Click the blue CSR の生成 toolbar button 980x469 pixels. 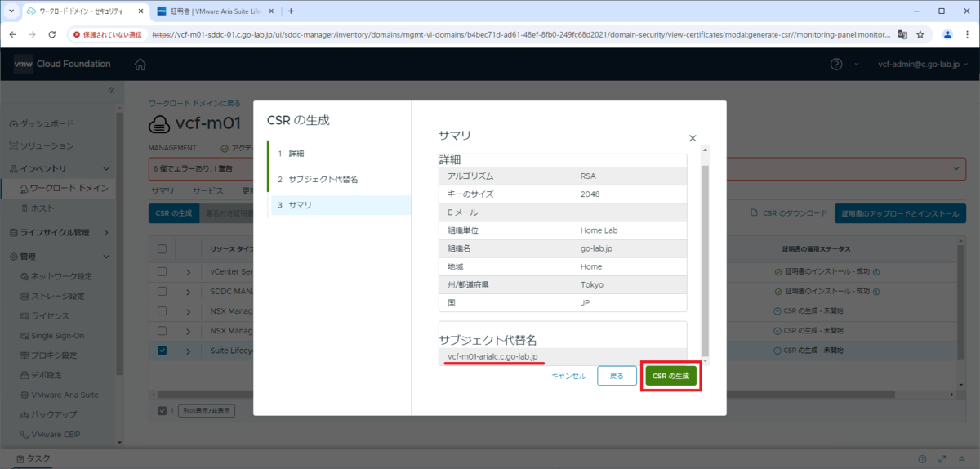point(173,214)
